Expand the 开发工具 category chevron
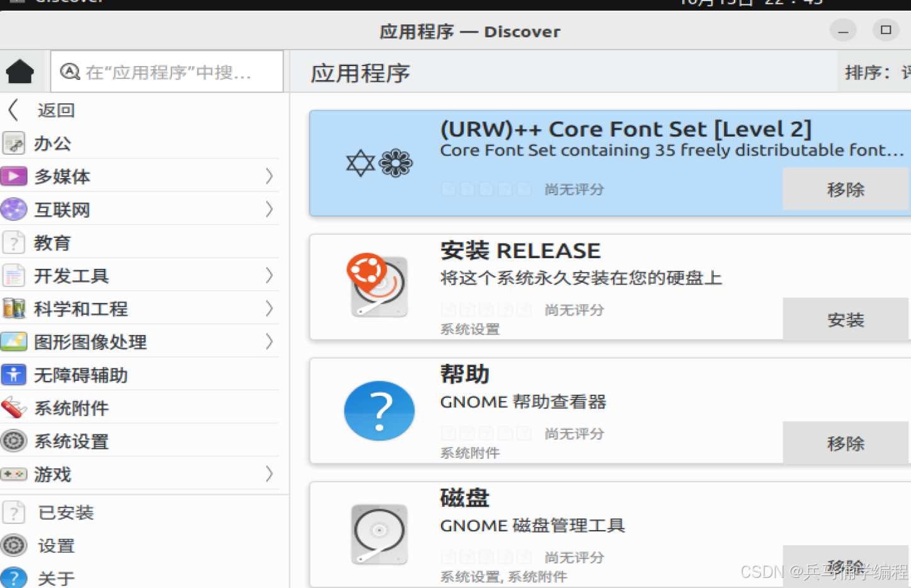This screenshot has width=911, height=588. pos(270,275)
